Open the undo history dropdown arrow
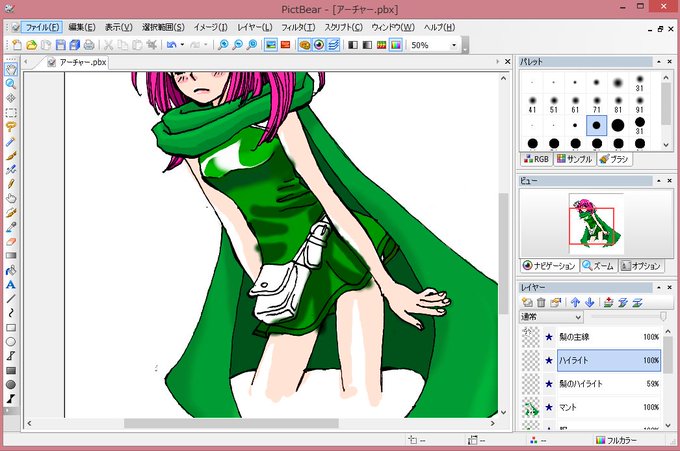This screenshot has width=680, height=451. coord(182,45)
